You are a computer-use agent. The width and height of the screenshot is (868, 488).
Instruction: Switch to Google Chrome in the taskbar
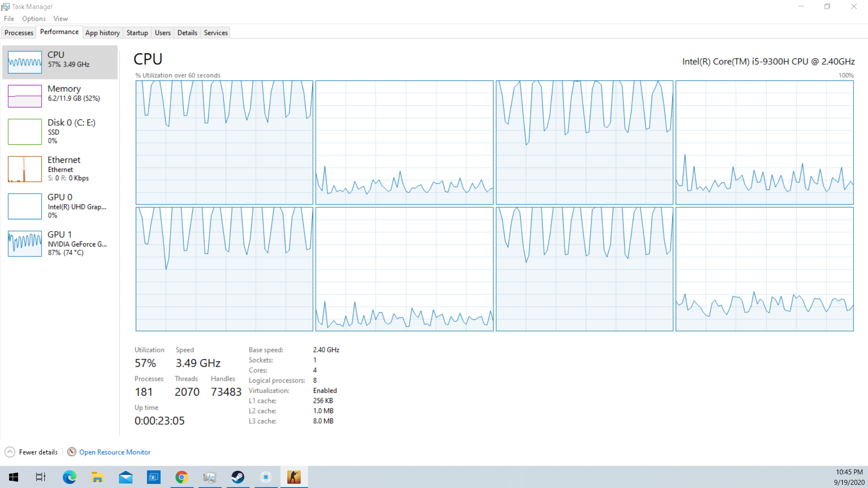point(182,477)
